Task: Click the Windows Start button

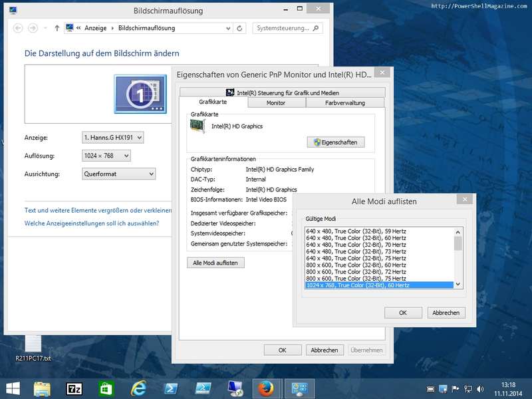Action: click(x=12, y=388)
